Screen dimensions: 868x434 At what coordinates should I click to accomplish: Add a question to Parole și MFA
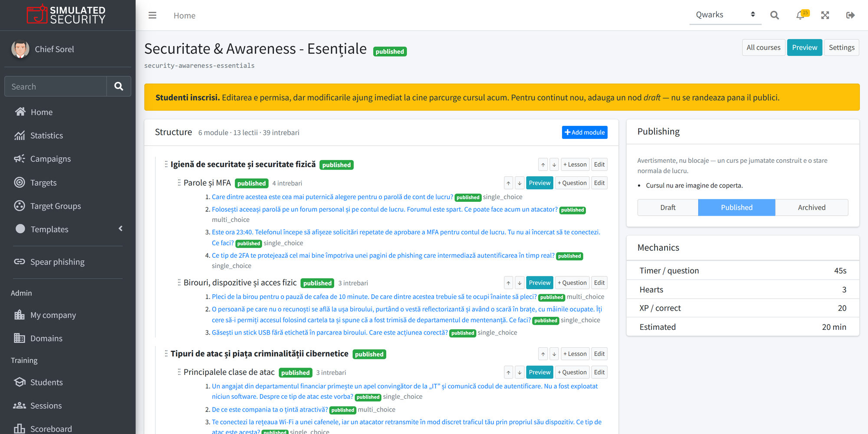point(572,183)
